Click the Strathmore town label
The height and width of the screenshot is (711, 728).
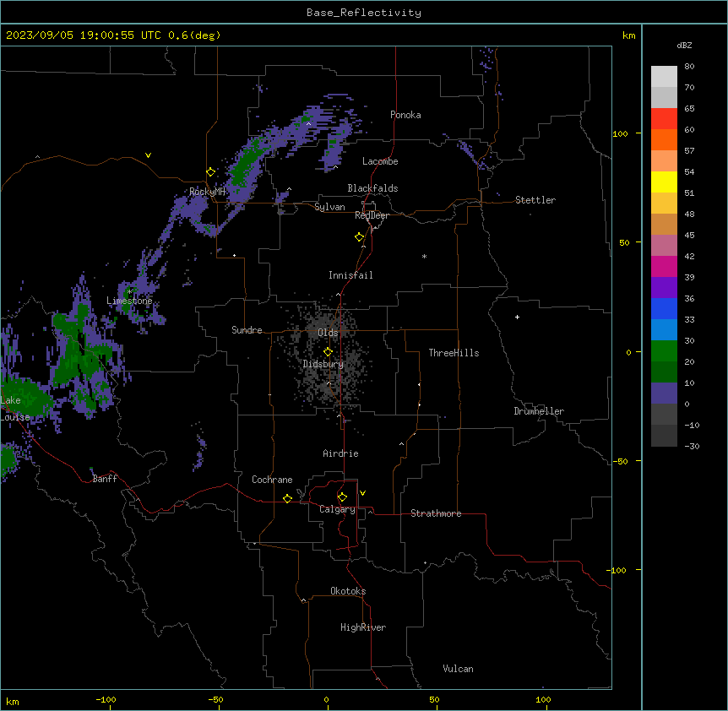click(x=436, y=513)
